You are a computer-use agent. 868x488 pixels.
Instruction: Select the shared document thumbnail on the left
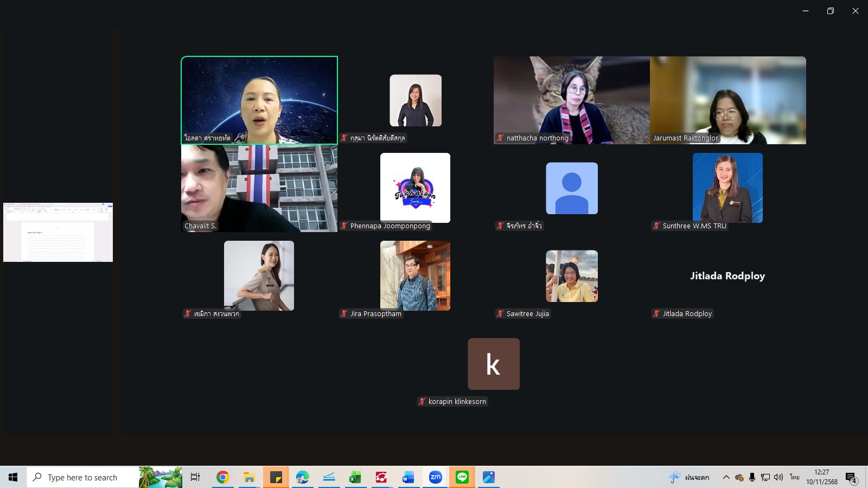58,232
